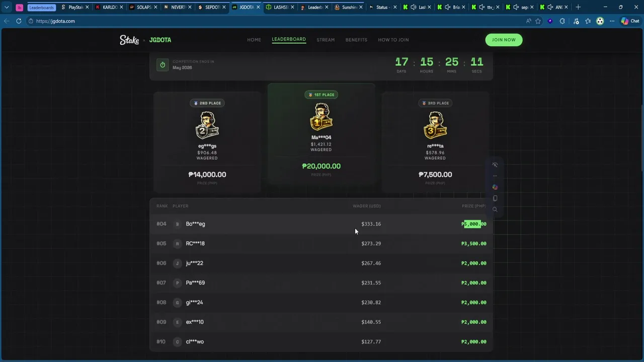Screen dimensions: 644x362
Task: Click the 1st place avatar of Ma***04
Action: click(321, 117)
